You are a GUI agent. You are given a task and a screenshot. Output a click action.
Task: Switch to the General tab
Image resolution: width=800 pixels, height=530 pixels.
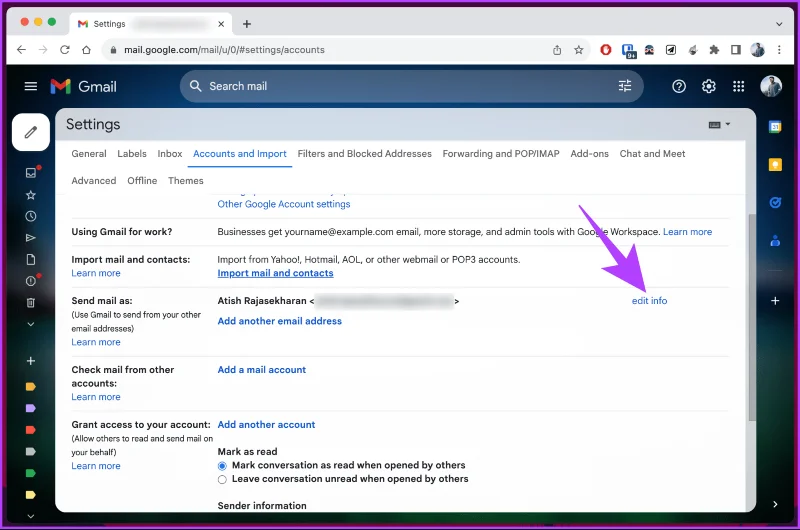tap(89, 154)
